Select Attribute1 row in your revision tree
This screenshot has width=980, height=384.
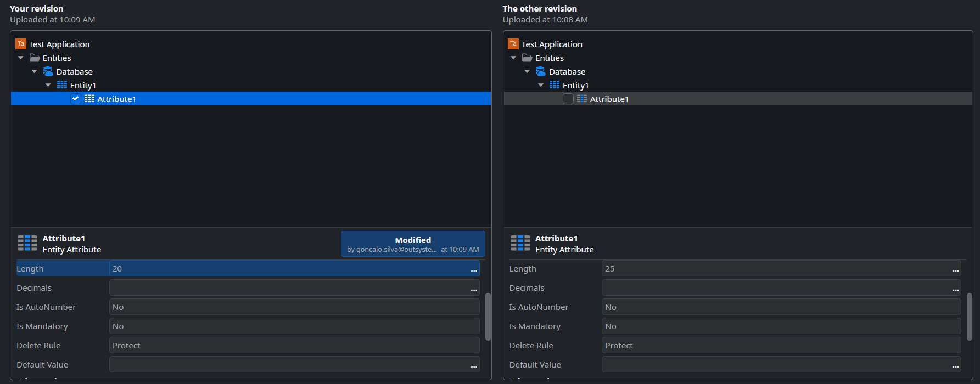pyautogui.click(x=116, y=99)
